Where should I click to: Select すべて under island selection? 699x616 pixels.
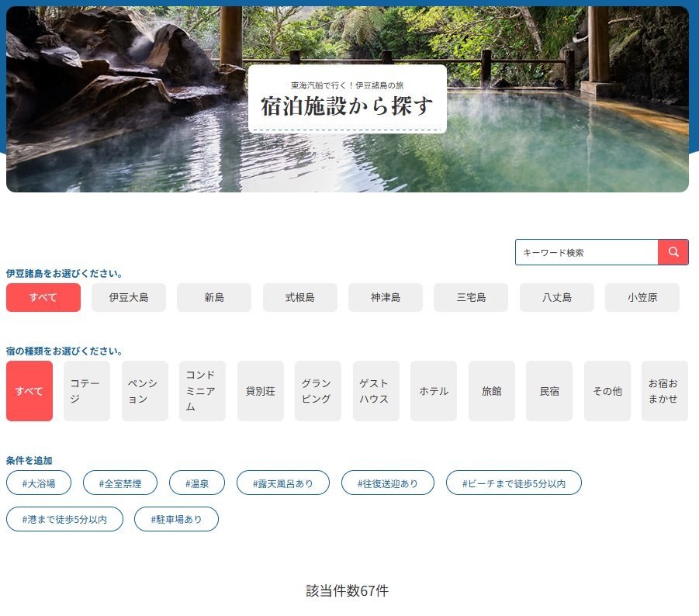click(x=43, y=297)
